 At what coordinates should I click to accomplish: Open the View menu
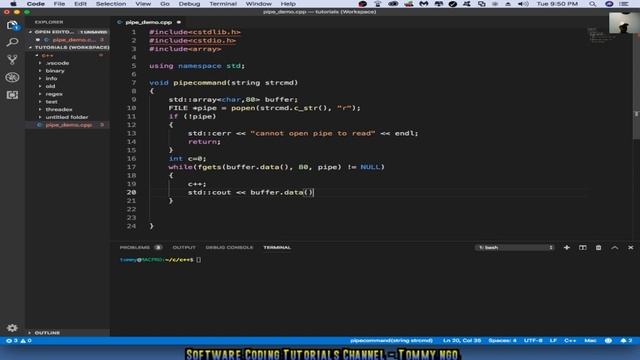pyautogui.click(x=143, y=4)
